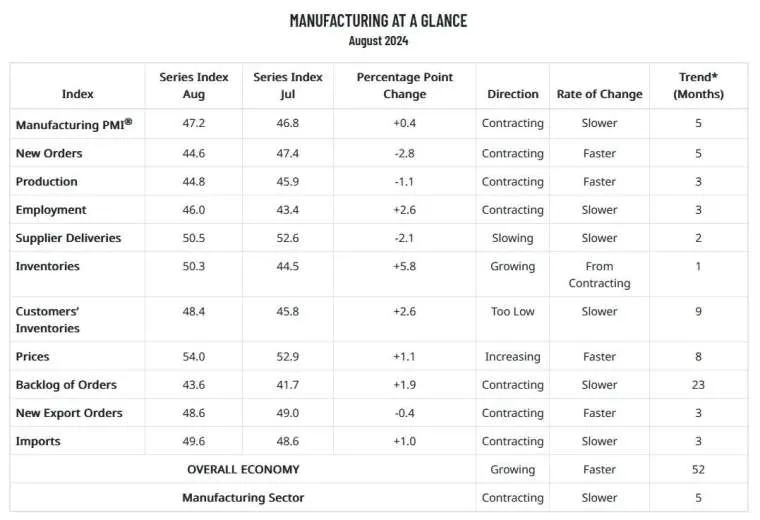Select the Prices row label
This screenshot has width=760, height=520.
(x=32, y=356)
